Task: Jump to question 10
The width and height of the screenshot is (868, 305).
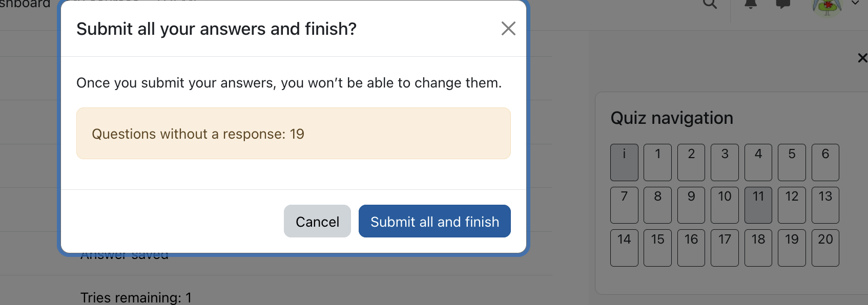Action: pyautogui.click(x=725, y=205)
